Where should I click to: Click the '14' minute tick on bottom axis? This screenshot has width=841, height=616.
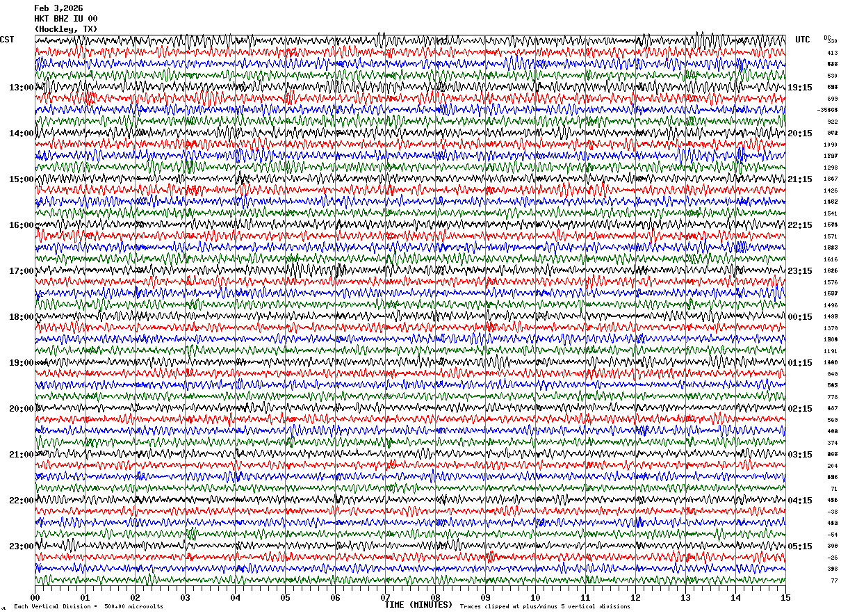(735, 597)
